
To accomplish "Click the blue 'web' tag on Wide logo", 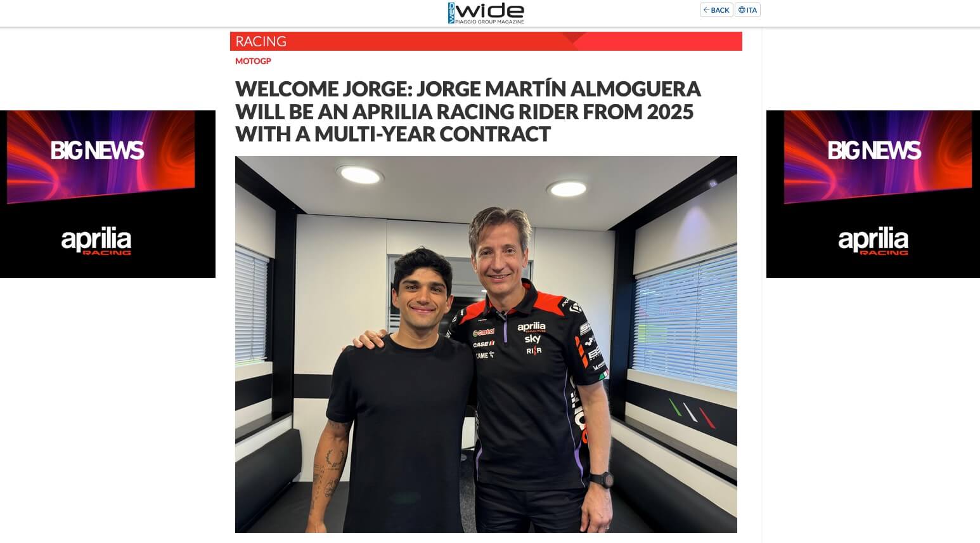I will coord(451,13).
